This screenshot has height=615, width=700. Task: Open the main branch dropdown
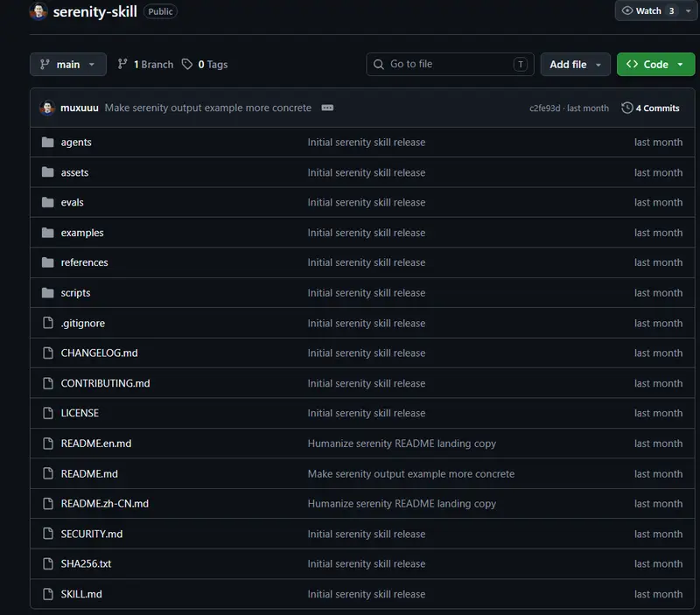(68, 64)
